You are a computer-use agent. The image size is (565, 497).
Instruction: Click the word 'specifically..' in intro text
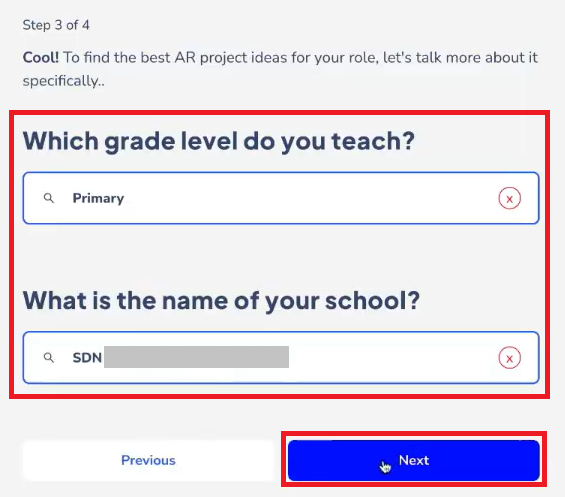click(63, 81)
